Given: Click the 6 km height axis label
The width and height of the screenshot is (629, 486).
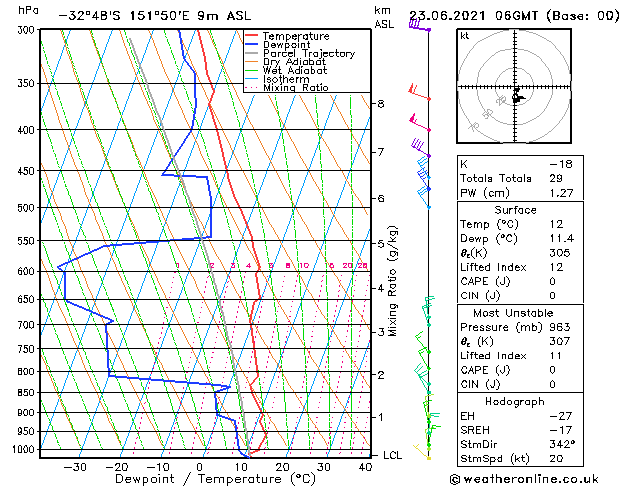Looking at the screenshot, I should (x=380, y=198).
